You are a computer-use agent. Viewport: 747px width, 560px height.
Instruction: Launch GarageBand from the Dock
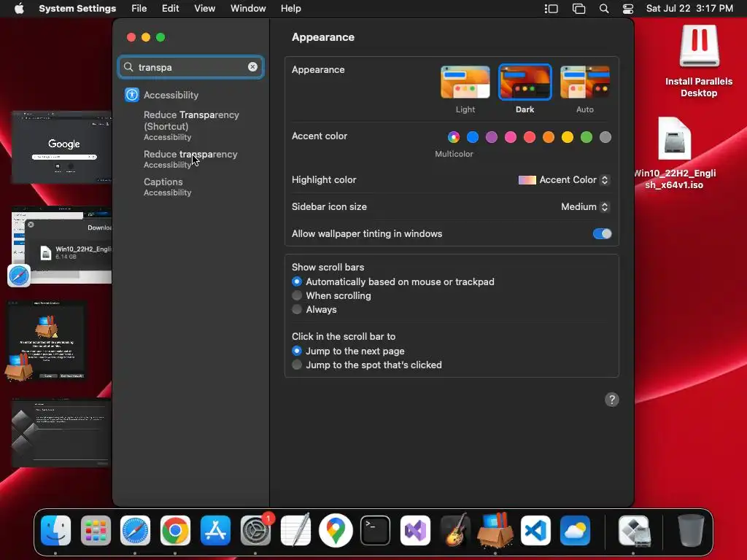pos(455,531)
